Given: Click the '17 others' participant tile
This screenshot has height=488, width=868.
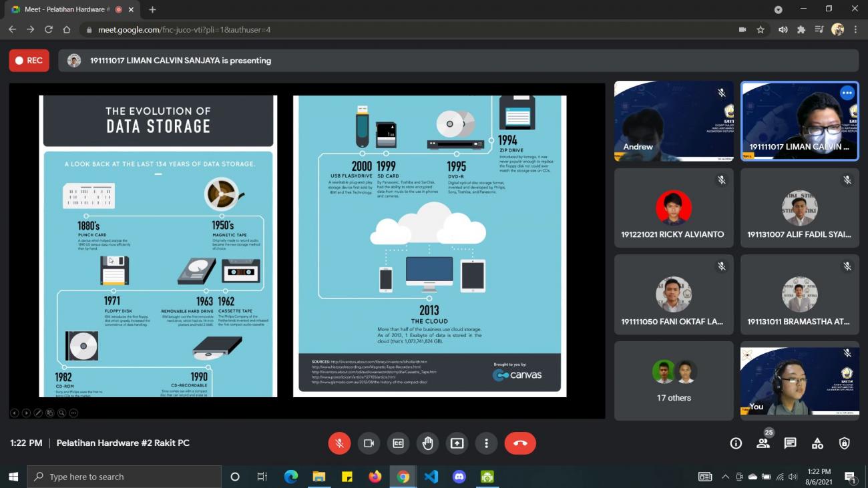Looking at the screenshot, I should [674, 381].
